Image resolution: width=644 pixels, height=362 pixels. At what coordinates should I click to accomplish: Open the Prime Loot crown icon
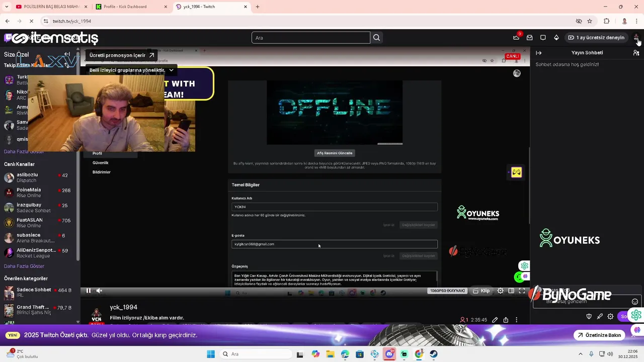516,37
